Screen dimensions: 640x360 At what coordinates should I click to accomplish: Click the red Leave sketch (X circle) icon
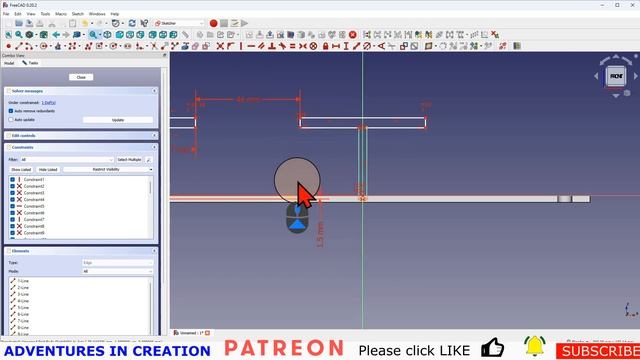tap(353, 35)
